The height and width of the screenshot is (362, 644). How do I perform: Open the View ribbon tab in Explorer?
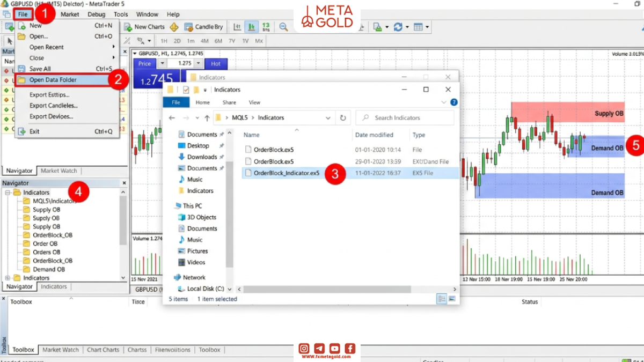click(254, 102)
